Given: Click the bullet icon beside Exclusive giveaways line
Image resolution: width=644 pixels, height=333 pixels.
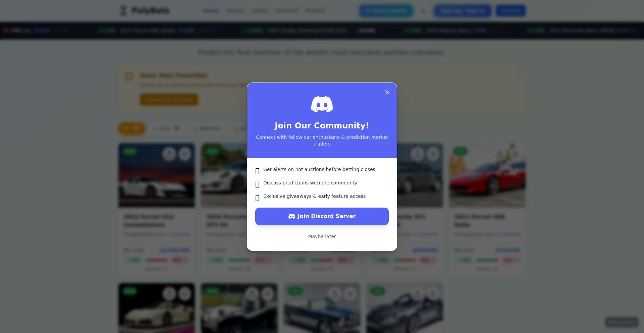Looking at the screenshot, I should 257,198.
